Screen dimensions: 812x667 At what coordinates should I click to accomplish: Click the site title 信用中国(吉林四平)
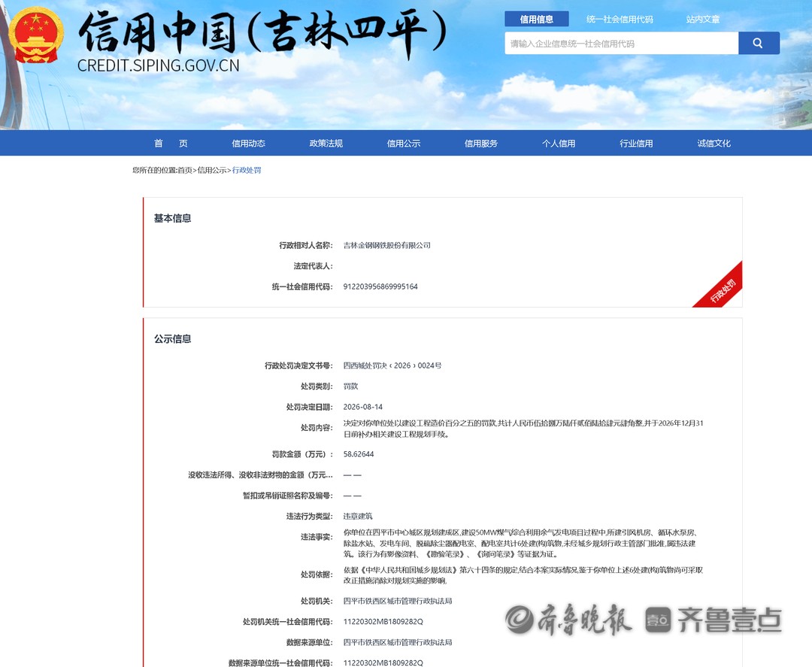(262, 32)
